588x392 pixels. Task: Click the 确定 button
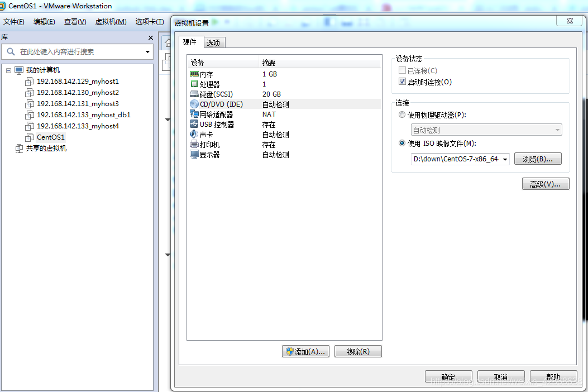click(x=448, y=376)
